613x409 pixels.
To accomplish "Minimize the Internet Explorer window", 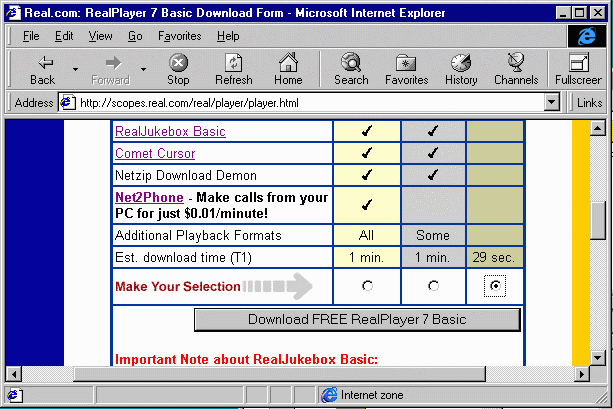I will (x=563, y=13).
